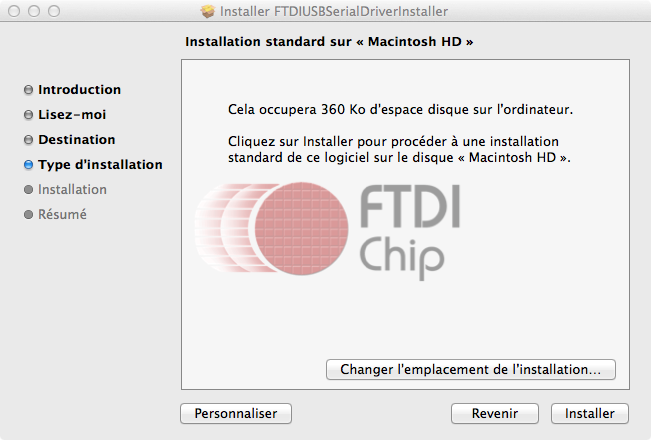Click the bullet next to Lisez-moi
The height and width of the screenshot is (440, 651).
click(28, 115)
